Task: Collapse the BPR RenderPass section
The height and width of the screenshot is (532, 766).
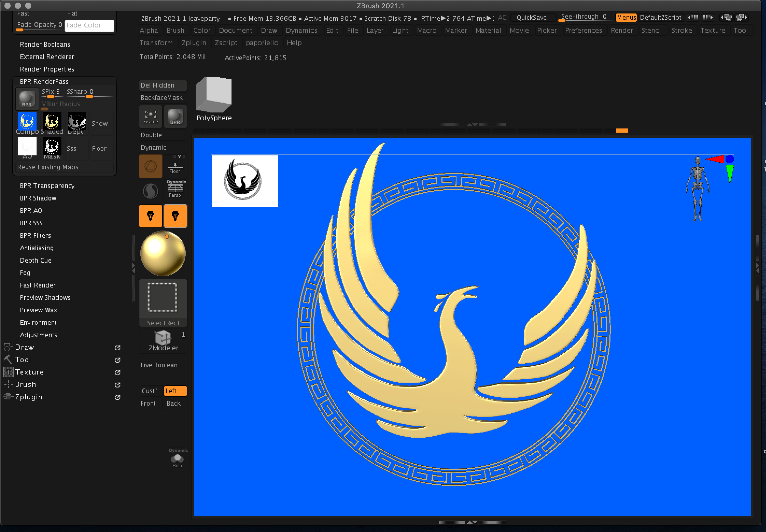Action: click(x=44, y=81)
